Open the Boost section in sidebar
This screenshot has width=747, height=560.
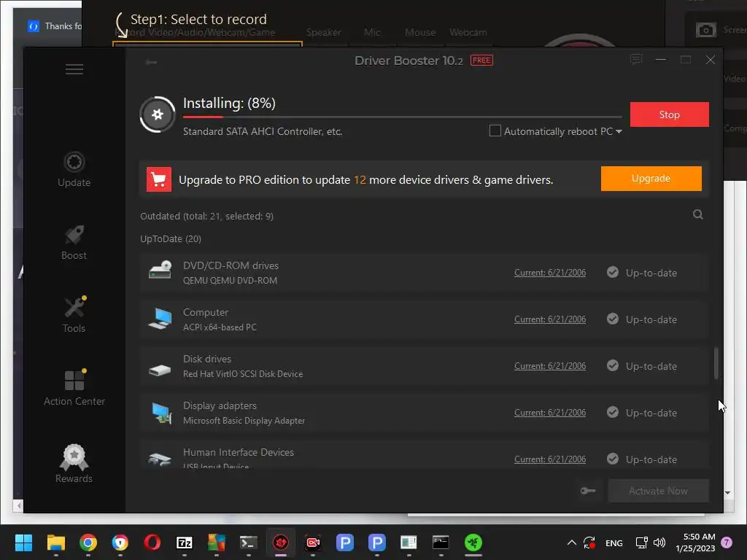click(x=74, y=242)
